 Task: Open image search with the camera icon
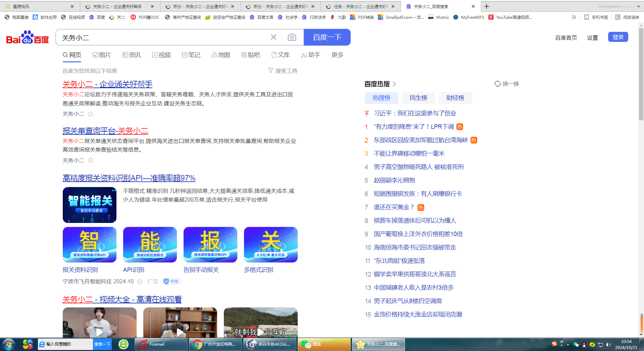coord(292,37)
